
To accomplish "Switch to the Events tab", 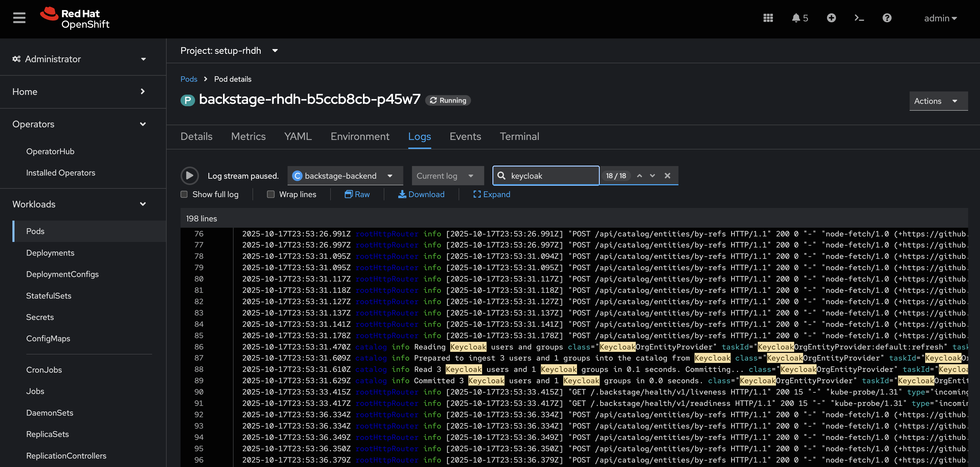I will tap(465, 137).
